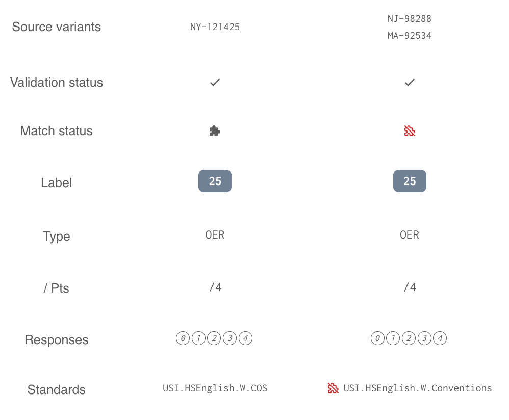
Task: Select response 3 in the second column
Action: pyautogui.click(x=424, y=338)
